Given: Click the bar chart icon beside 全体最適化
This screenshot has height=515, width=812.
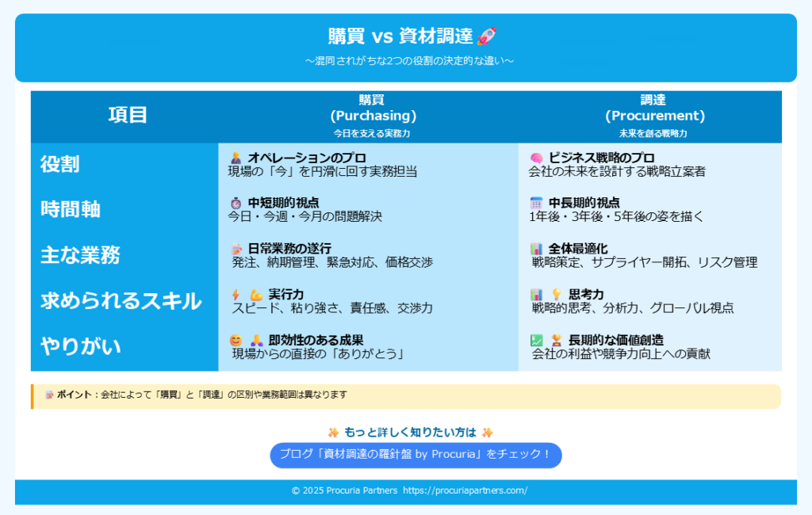Looking at the screenshot, I should tap(536, 249).
